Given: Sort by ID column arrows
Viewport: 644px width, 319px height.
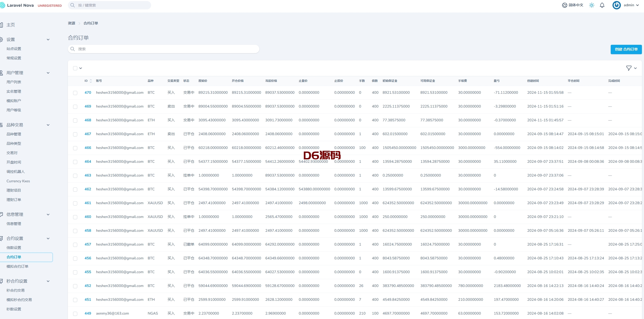Looking at the screenshot, I should [91, 81].
